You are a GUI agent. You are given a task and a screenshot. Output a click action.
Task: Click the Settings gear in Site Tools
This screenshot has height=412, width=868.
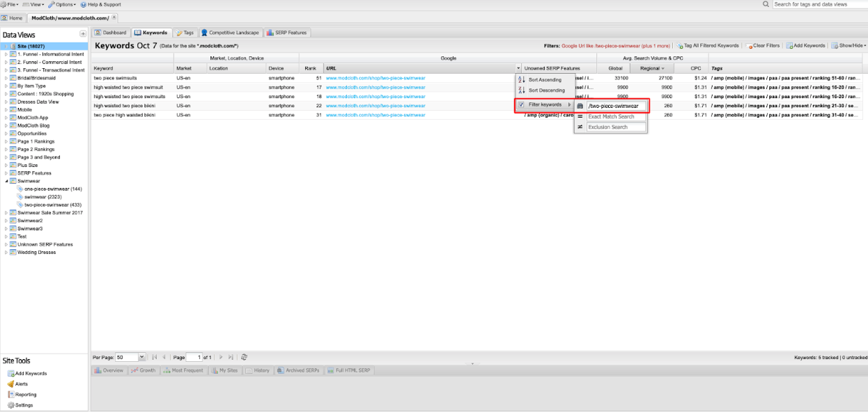[11, 405]
